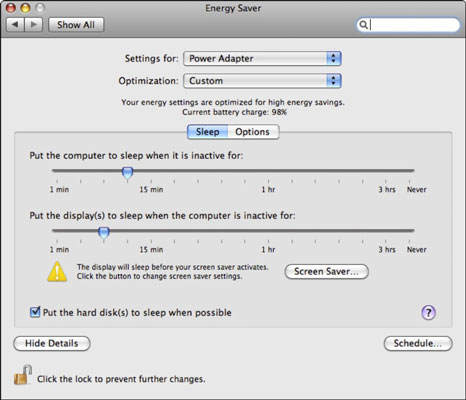466x400 pixels.
Task: Click the magnifying glass search icon
Action: pyautogui.click(x=364, y=25)
